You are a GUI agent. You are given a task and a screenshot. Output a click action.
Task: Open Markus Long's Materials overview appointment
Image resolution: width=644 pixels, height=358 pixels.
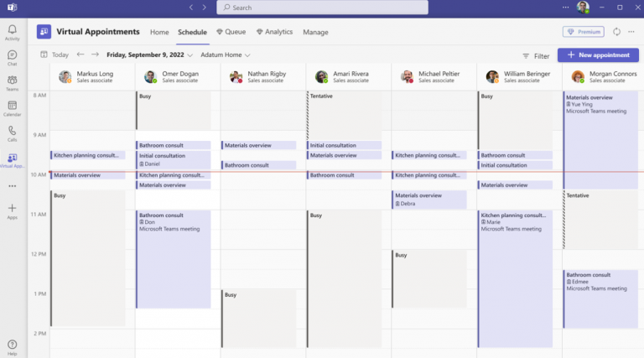[88, 175]
